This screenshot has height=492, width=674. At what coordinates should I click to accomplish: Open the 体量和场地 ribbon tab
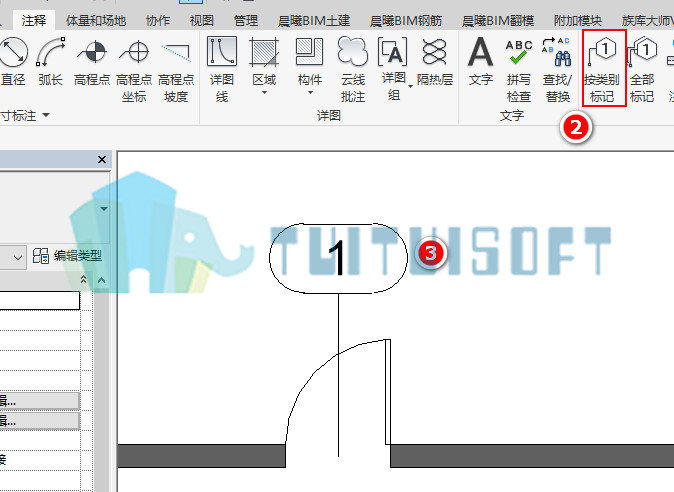pos(96,20)
